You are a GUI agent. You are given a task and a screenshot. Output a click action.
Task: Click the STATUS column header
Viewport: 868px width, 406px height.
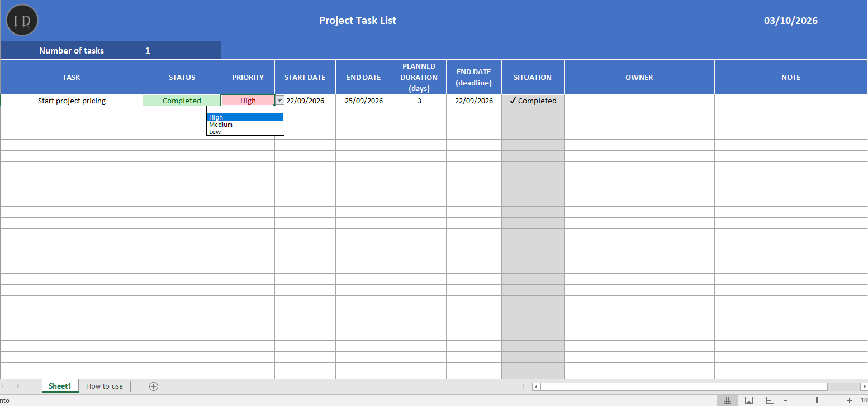pos(182,77)
